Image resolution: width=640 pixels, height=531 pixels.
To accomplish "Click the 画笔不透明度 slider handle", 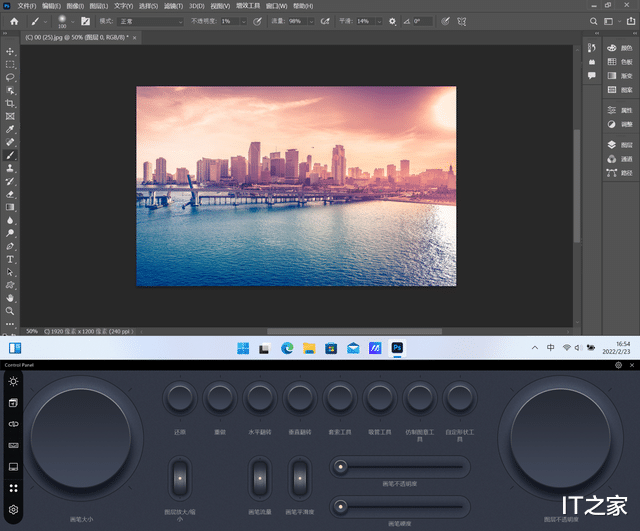I will pos(342,466).
